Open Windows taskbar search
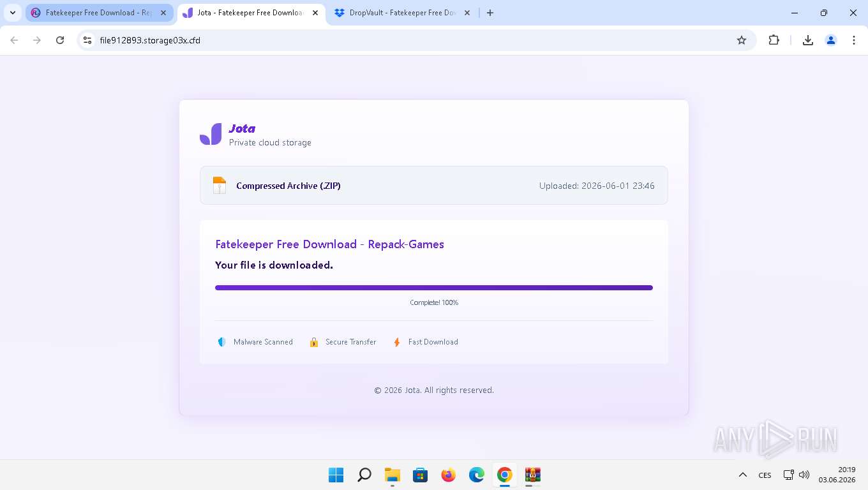This screenshot has width=868, height=490. pyautogui.click(x=364, y=475)
